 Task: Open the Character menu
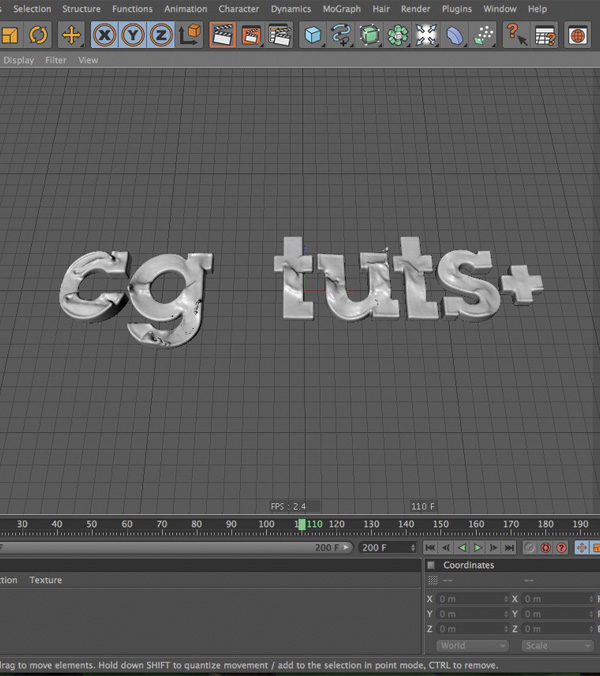239,9
